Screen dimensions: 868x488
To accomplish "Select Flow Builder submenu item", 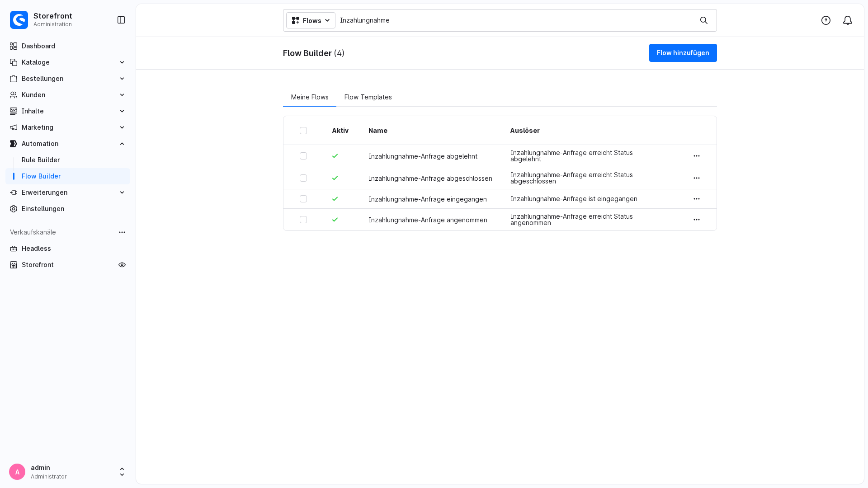I will tap(68, 176).
